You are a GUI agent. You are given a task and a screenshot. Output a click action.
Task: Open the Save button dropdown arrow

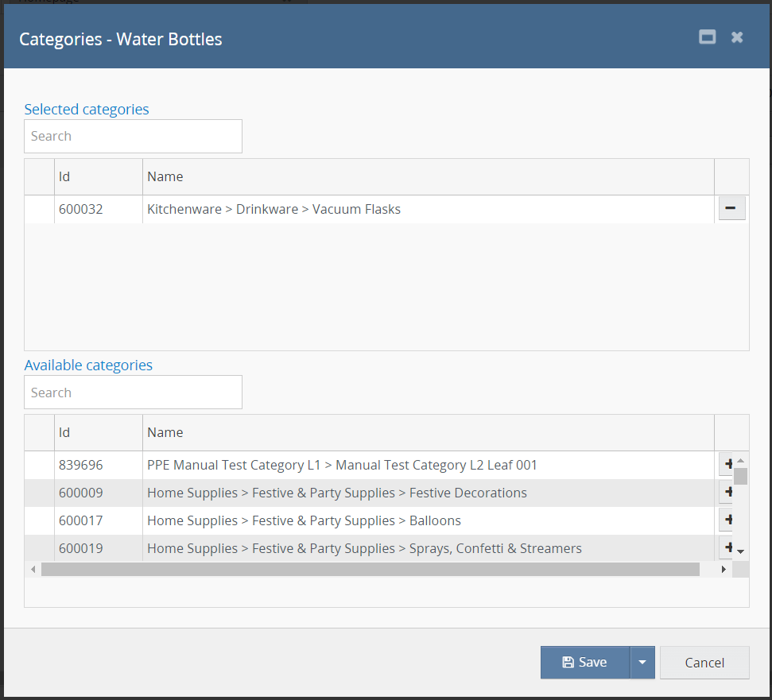(x=642, y=663)
